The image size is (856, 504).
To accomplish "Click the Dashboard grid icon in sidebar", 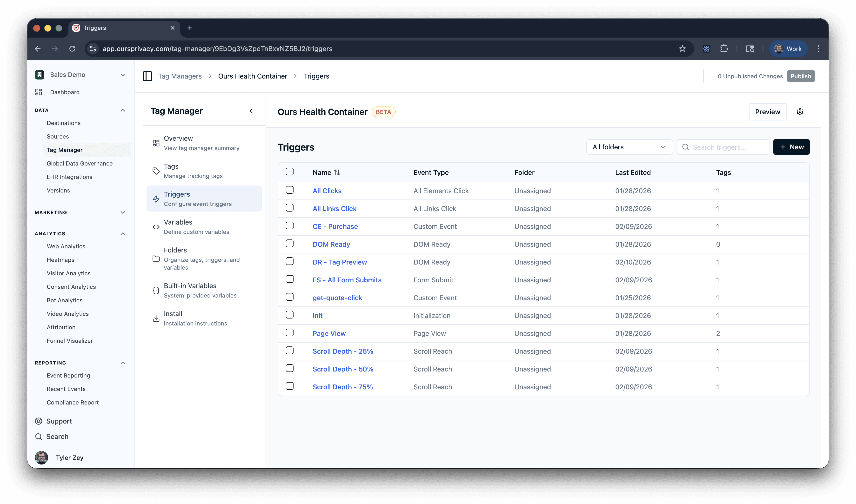I will [39, 92].
